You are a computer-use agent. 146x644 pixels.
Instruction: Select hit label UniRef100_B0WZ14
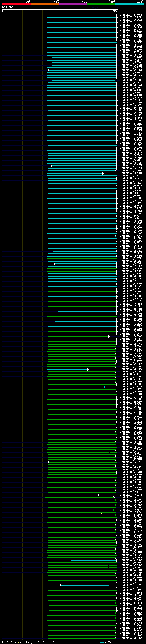pyautogui.click(x=131, y=607)
